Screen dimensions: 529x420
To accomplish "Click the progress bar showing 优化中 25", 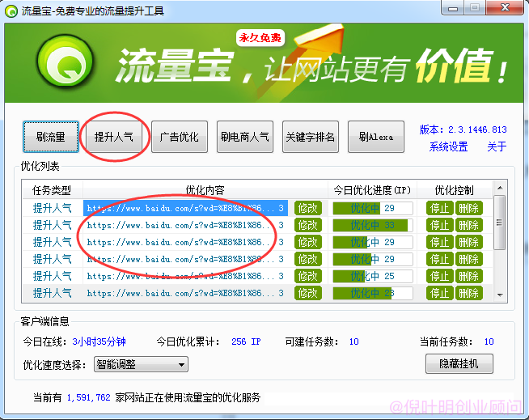I will [373, 276].
